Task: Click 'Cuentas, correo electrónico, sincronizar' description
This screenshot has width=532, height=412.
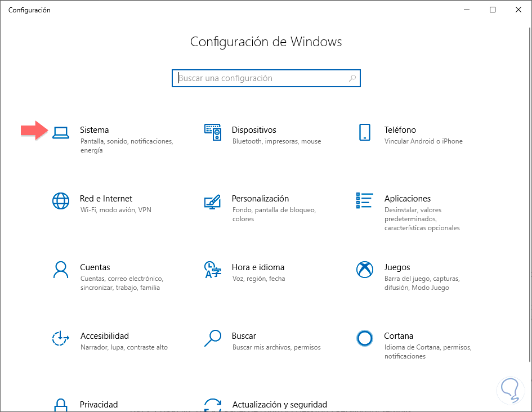Action: pyautogui.click(x=122, y=283)
